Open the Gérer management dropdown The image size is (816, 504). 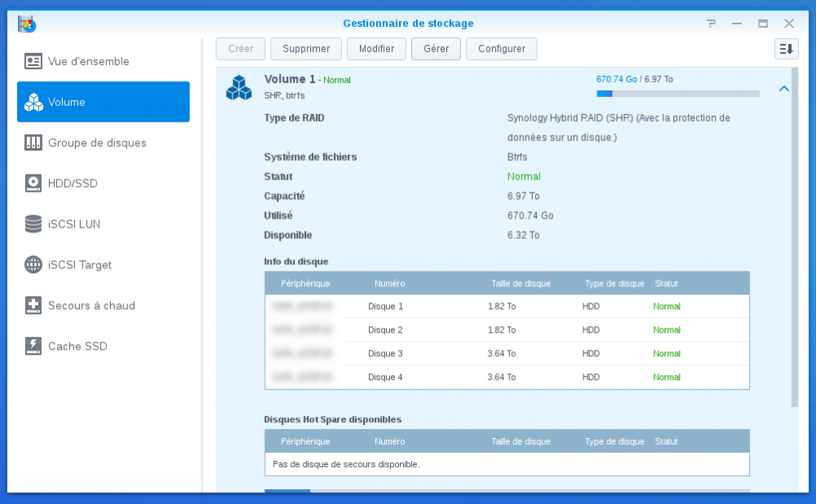pyautogui.click(x=436, y=49)
